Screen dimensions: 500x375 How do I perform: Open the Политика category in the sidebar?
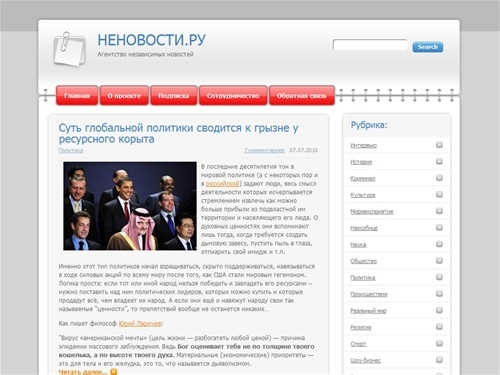(363, 278)
